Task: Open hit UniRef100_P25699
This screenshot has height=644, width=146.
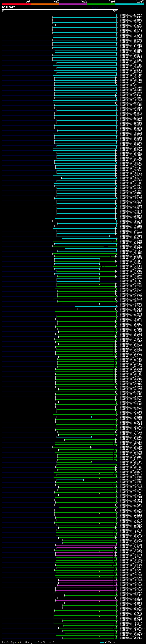Action: (x=131, y=228)
